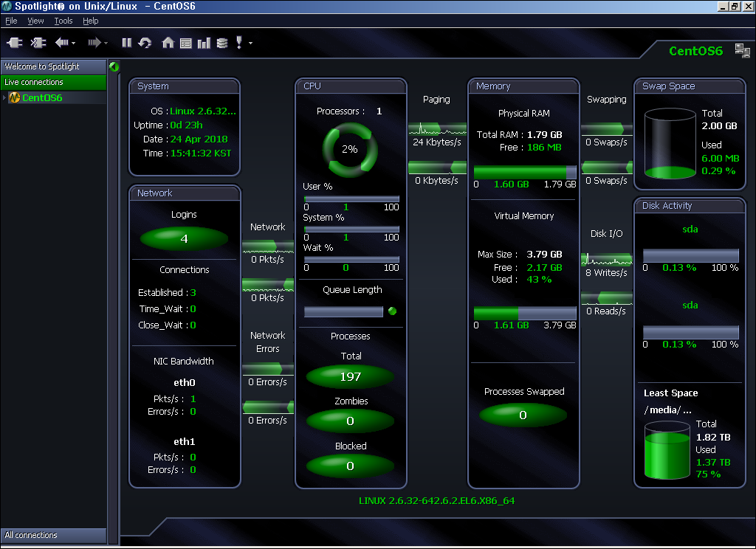Click the All connections bar

53,535
